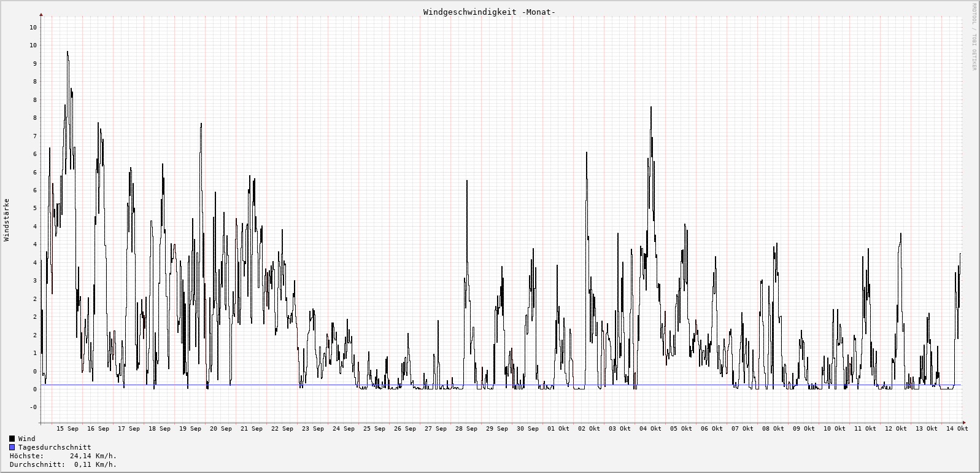The height and width of the screenshot is (473, 980).
Task: Click the 09 Okt date label
Action: (804, 429)
